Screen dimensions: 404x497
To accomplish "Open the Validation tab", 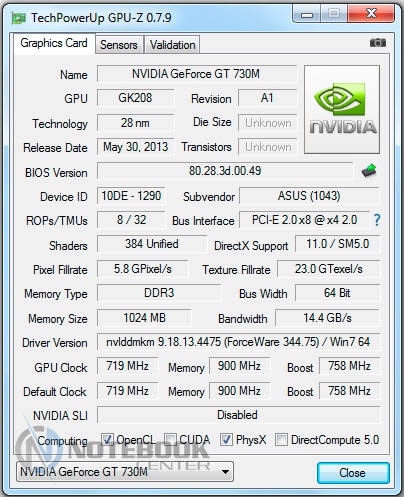I will point(172,45).
